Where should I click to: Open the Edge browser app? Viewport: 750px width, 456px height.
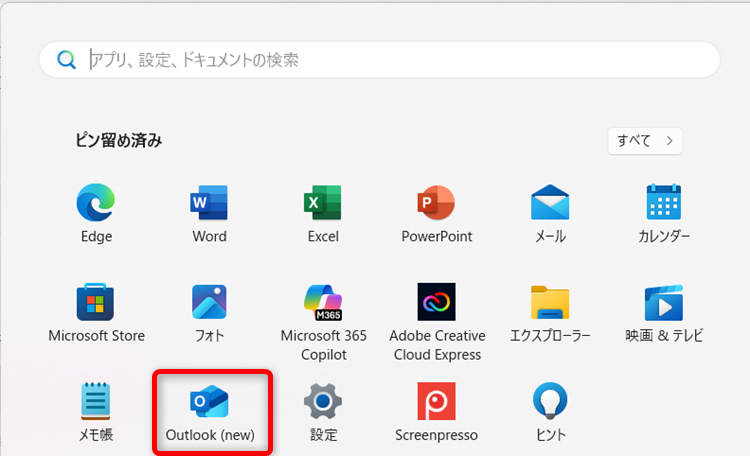96,204
